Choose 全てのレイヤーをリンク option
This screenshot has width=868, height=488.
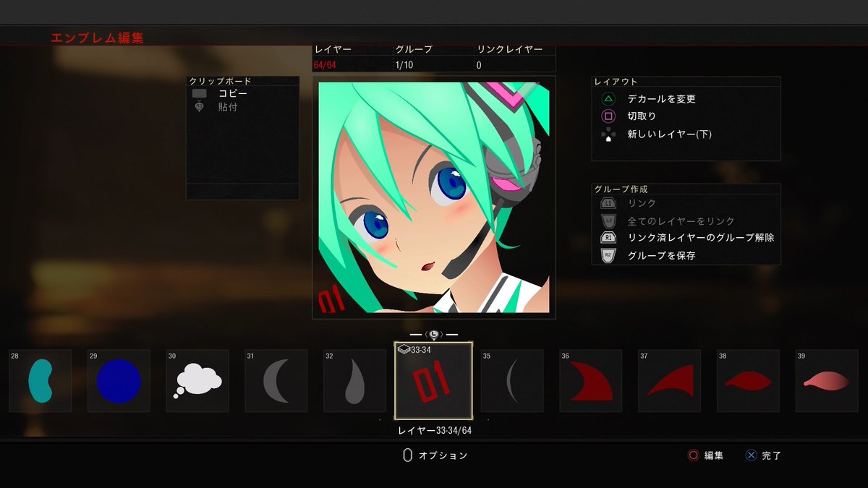click(x=681, y=221)
